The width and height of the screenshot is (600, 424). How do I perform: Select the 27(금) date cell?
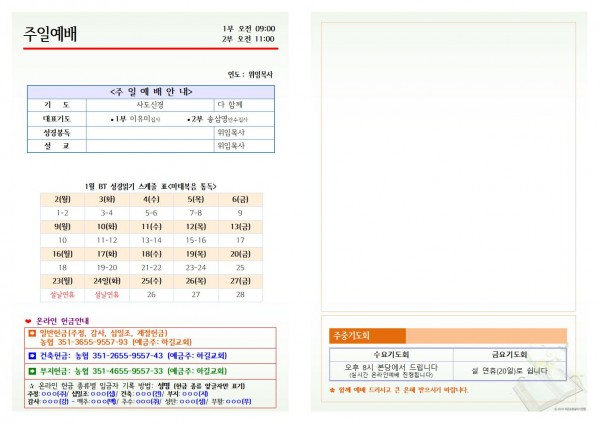point(240,281)
